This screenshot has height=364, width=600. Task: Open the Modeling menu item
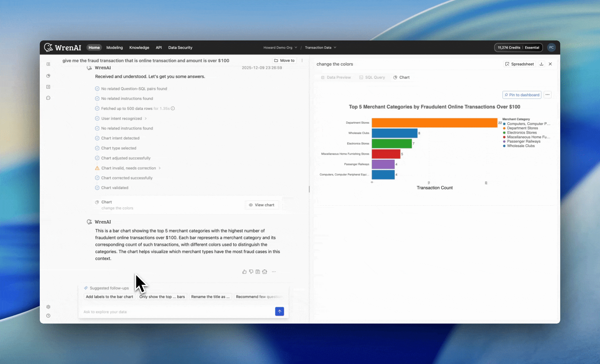coord(115,48)
